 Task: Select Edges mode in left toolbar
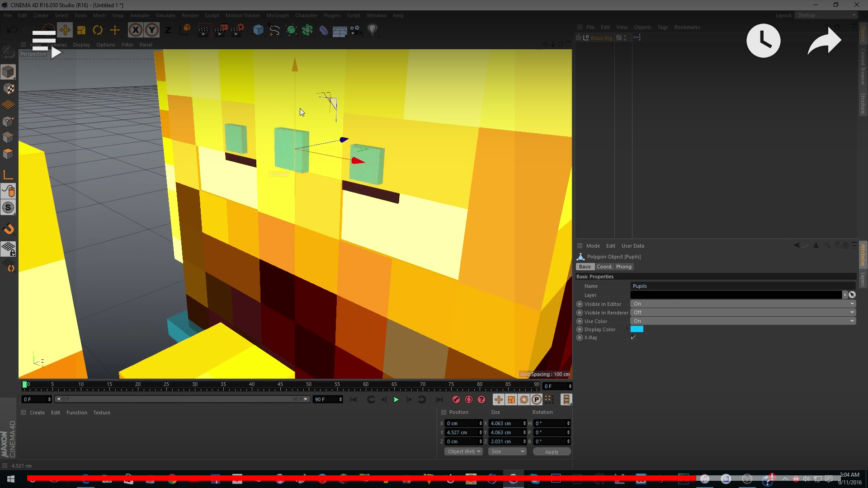8,137
